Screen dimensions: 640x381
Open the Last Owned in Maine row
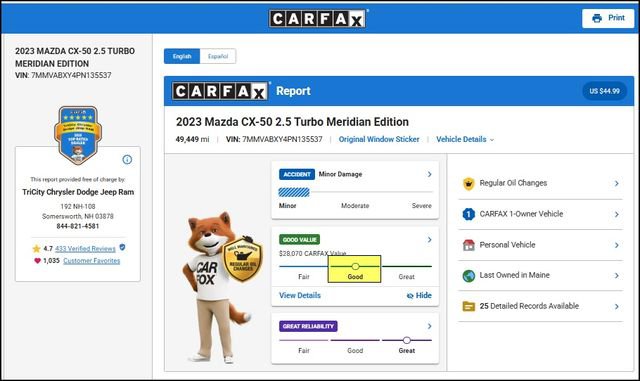[540, 276]
